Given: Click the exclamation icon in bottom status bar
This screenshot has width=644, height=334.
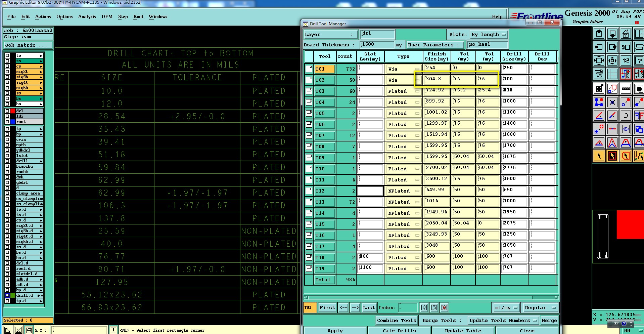Looking at the screenshot, I should [x=113, y=330].
